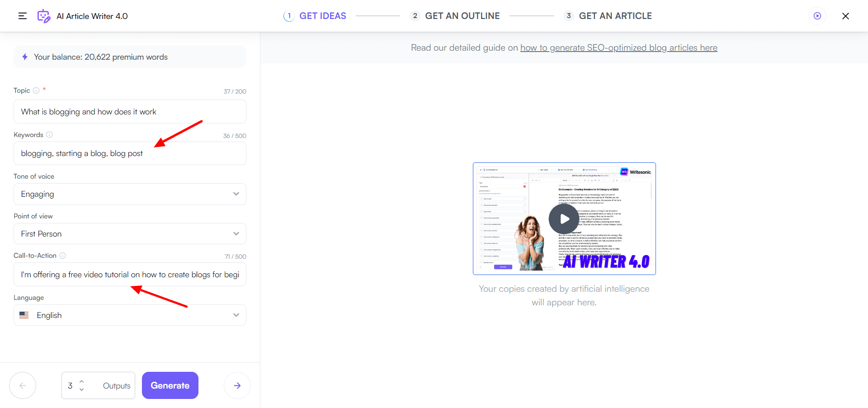868x408 pixels.
Task: Open the Point of view dropdown
Action: coord(130,234)
